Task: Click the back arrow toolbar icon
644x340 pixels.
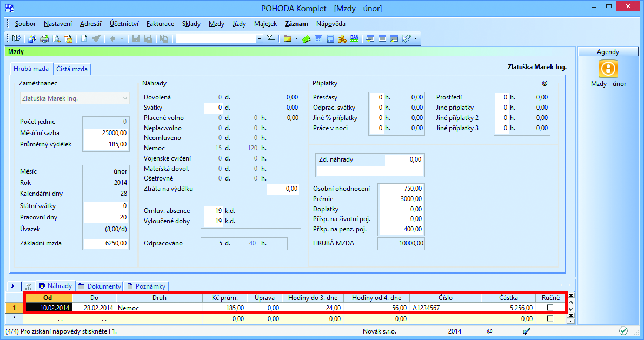Action: pyautogui.click(x=112, y=38)
